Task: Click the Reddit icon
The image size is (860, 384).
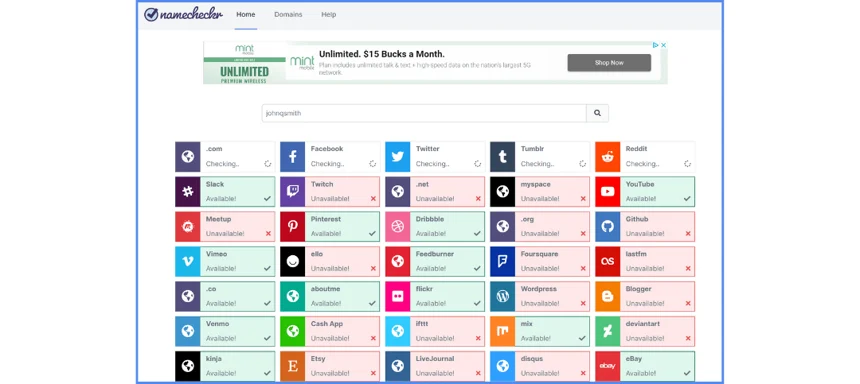Action: 607,156
